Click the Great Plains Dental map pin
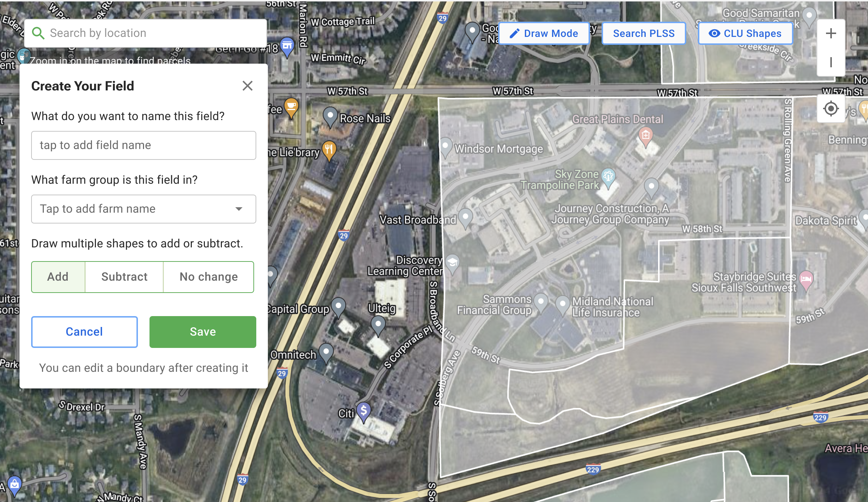 pyautogui.click(x=645, y=137)
